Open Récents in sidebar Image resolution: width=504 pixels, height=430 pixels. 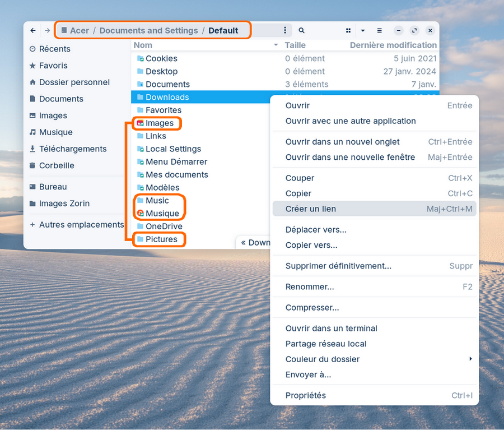(x=54, y=49)
